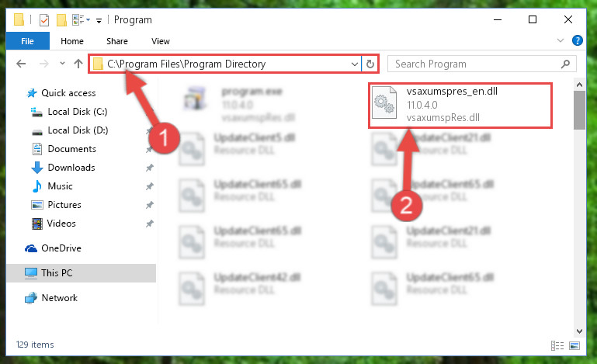
Task: Select the vsaxumspres_en.dll file
Action: (x=460, y=105)
